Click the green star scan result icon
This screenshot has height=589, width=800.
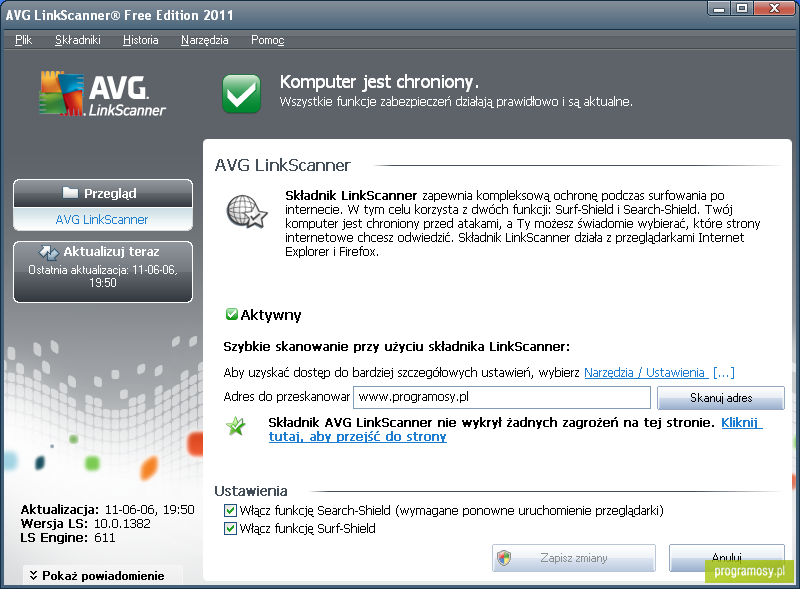pyautogui.click(x=236, y=426)
